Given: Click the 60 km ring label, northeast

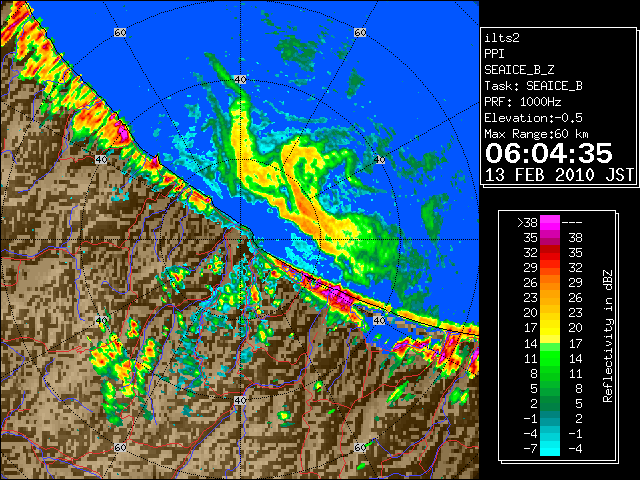Looking at the screenshot, I should [360, 32].
